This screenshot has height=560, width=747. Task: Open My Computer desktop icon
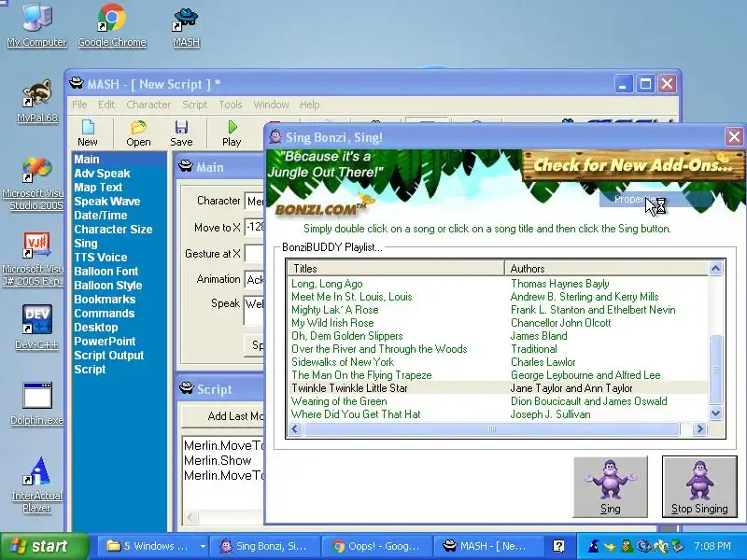click(36, 25)
